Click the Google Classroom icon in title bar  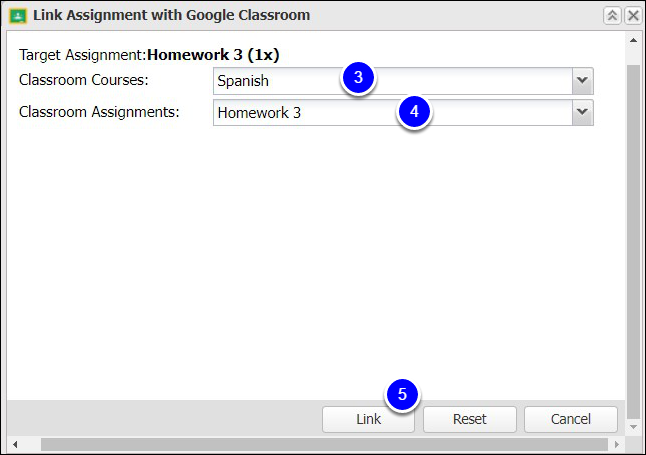[x=18, y=16]
